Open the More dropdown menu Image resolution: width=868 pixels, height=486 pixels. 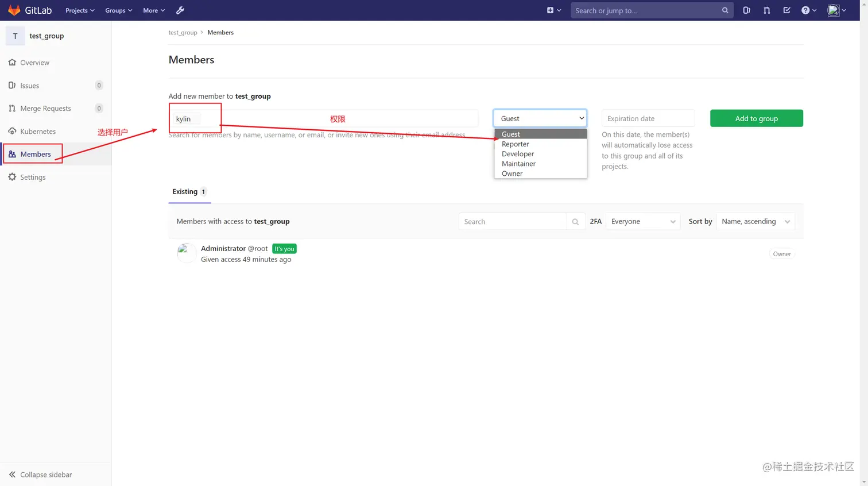[154, 10]
